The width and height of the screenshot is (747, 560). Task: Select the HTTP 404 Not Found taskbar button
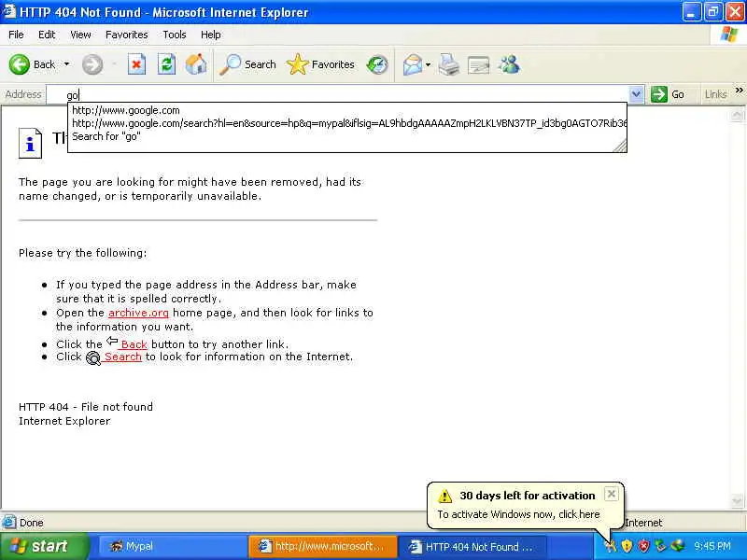(x=472, y=546)
